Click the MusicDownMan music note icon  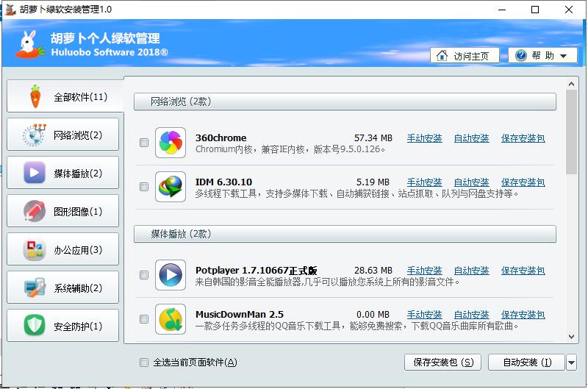[171, 319]
